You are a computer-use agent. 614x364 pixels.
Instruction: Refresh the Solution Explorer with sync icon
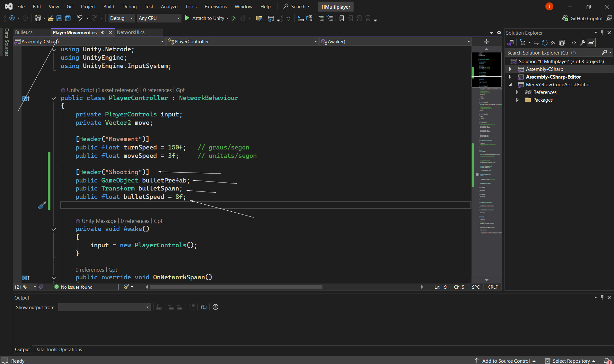(544, 43)
